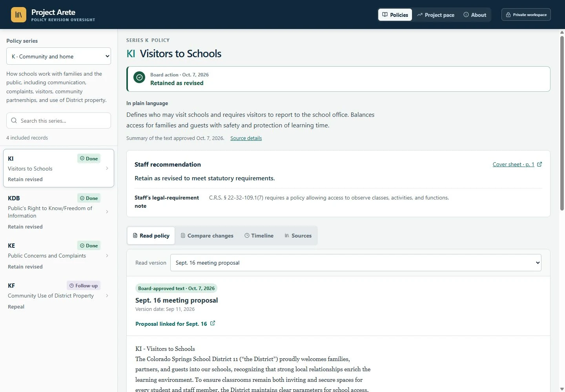Click the "Staff recommendation" heading

point(168,164)
